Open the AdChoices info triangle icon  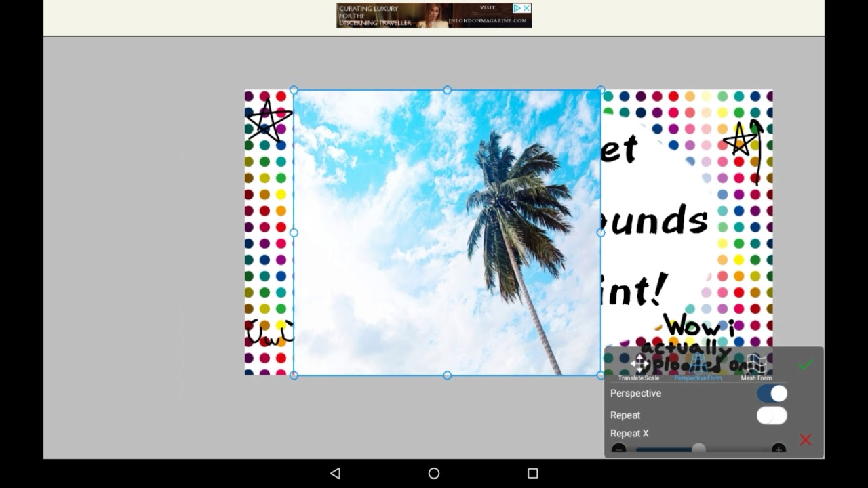(517, 8)
